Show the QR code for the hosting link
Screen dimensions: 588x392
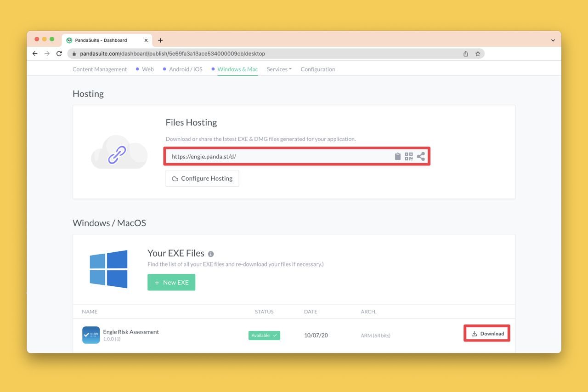(x=408, y=156)
